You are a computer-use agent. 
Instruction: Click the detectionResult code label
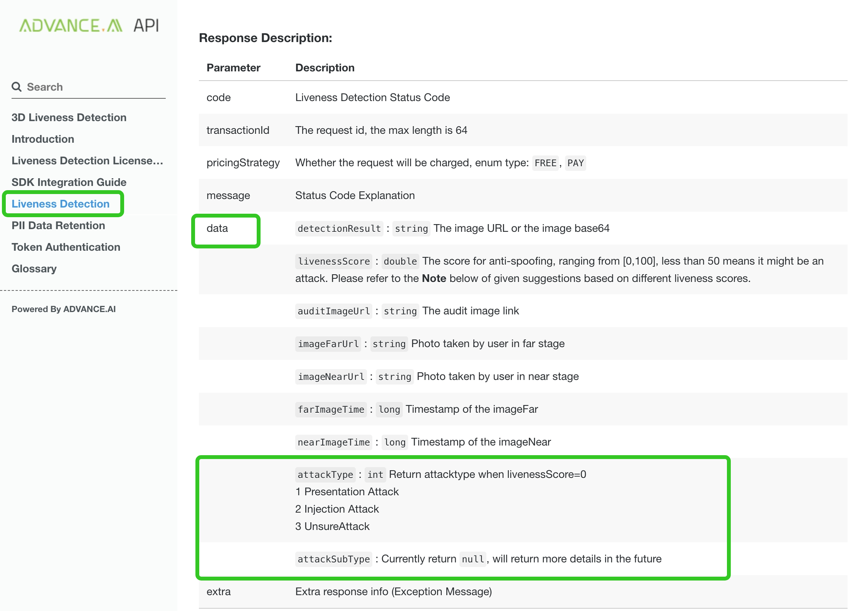339,229
